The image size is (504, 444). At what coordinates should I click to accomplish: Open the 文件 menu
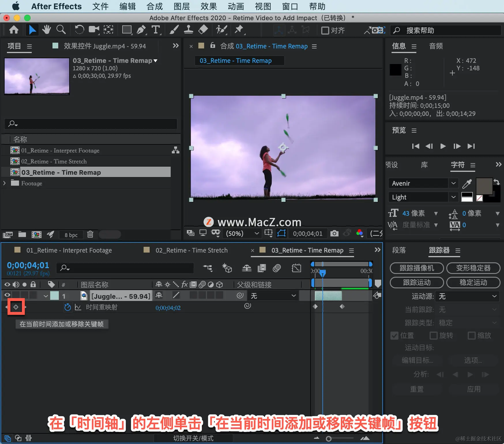(x=100, y=6)
